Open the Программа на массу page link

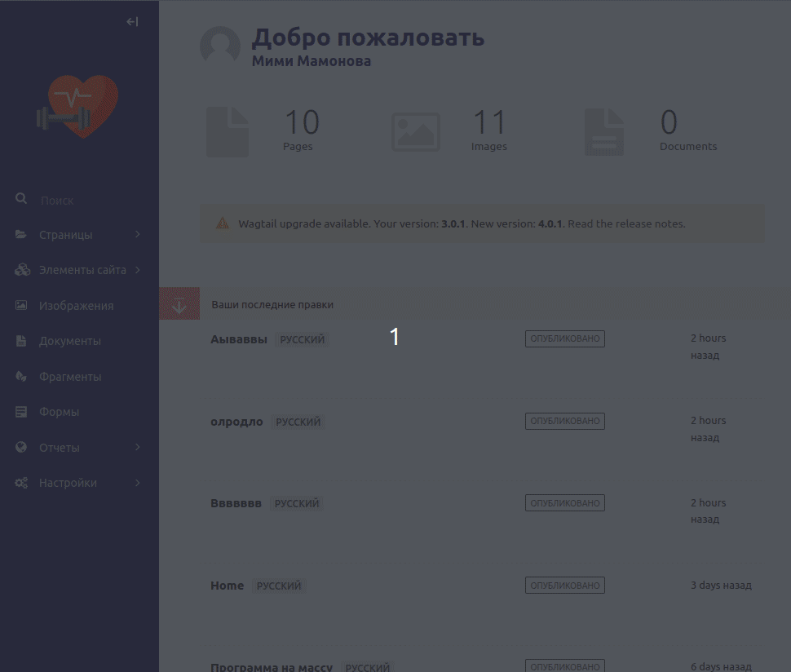(272, 667)
